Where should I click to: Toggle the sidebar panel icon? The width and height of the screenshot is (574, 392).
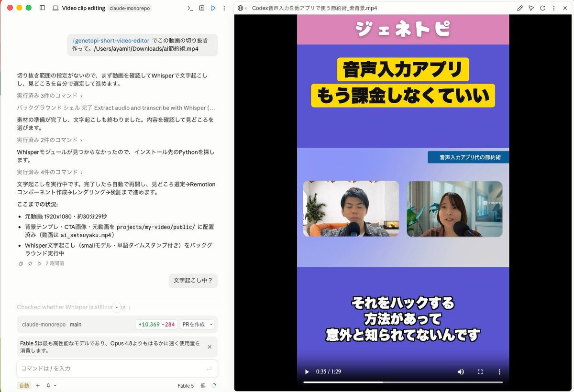coord(42,8)
